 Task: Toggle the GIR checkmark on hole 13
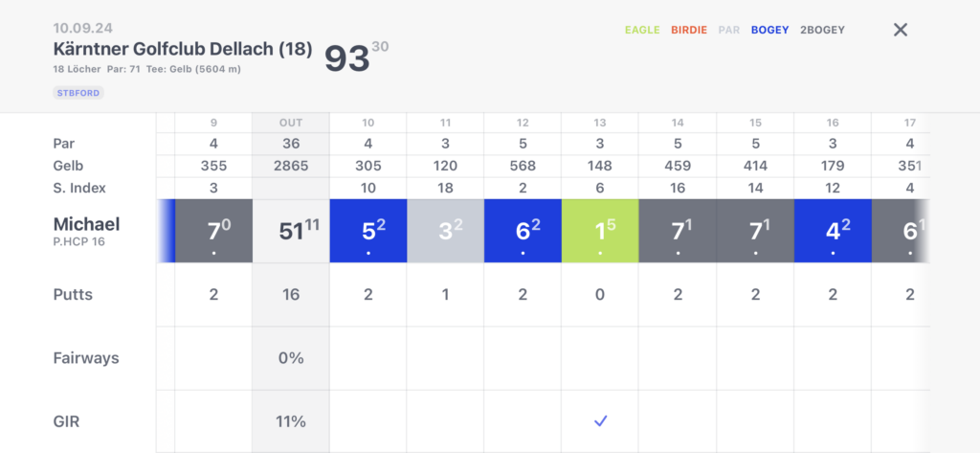click(x=600, y=421)
